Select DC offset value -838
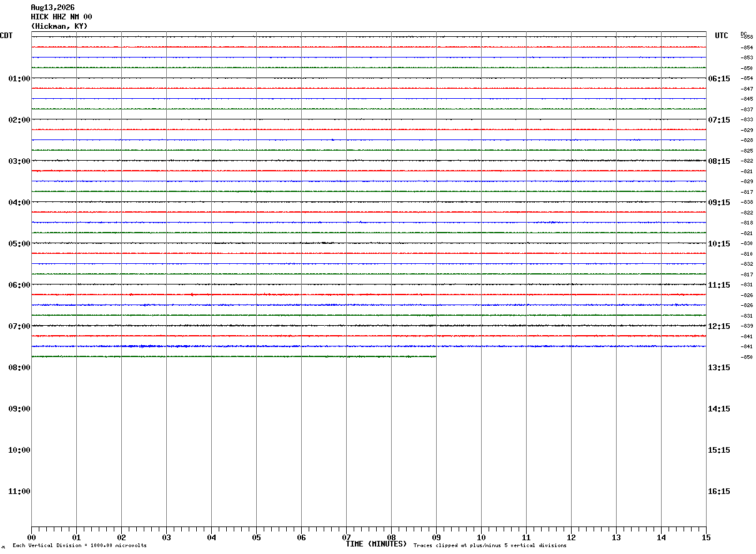 click(747, 203)
